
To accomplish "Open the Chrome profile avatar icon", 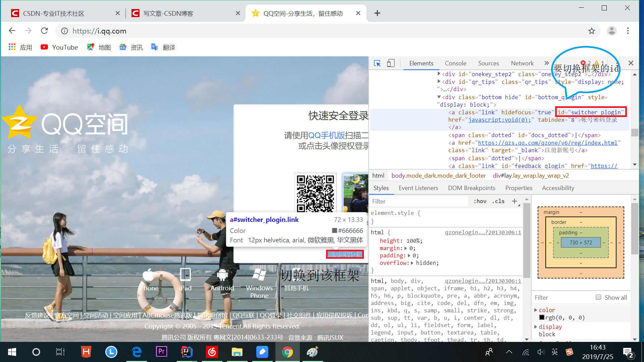I will click(x=611, y=31).
